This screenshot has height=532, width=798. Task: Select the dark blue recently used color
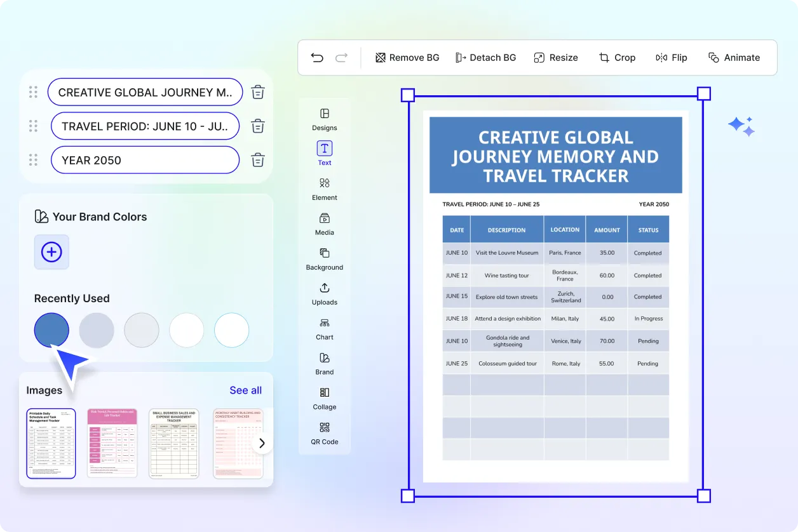(x=51, y=329)
